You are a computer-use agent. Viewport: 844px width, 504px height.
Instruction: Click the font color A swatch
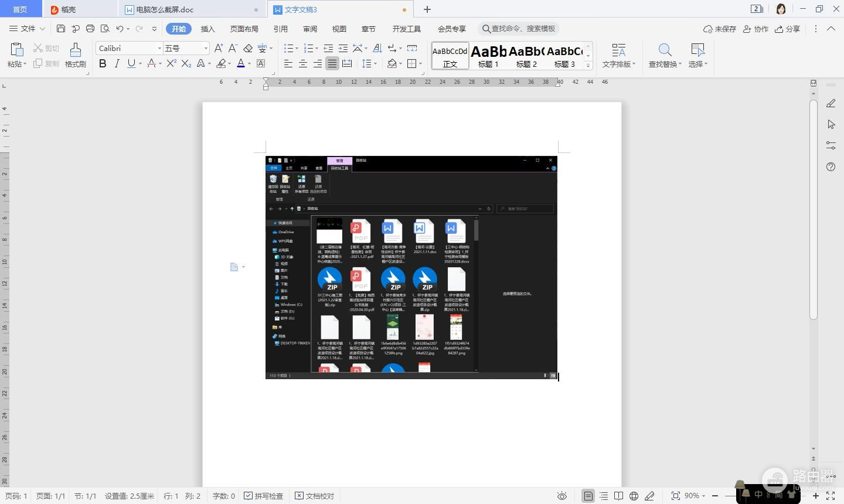(240, 63)
